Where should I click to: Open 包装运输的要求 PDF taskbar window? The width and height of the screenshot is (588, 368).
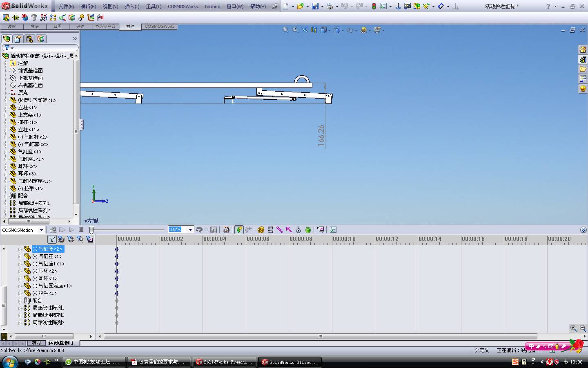pyautogui.click(x=159, y=362)
